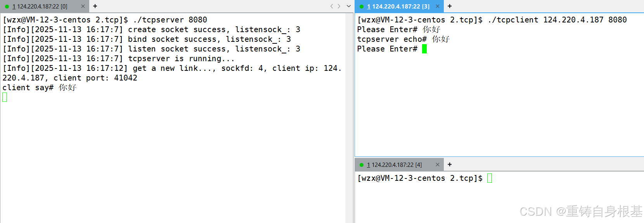This screenshot has height=223, width=644.
Task: Click the 'client port: 41042' text
Action: coord(95,78)
